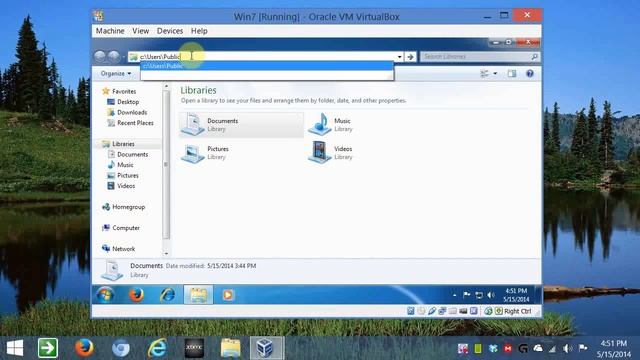Click in the address bar path field
Screen dimensions: 640x360
pos(261,57)
